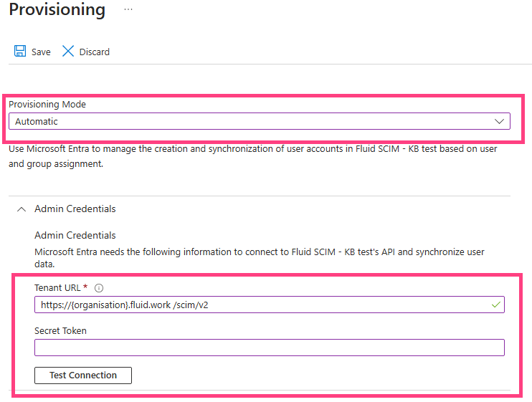Click the Secret Token label
The height and width of the screenshot is (402, 532).
(x=60, y=331)
